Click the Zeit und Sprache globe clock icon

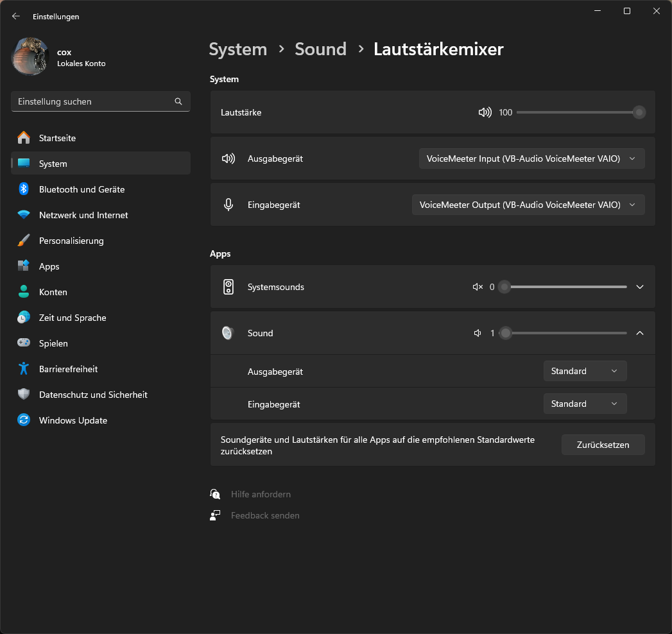pyautogui.click(x=24, y=318)
